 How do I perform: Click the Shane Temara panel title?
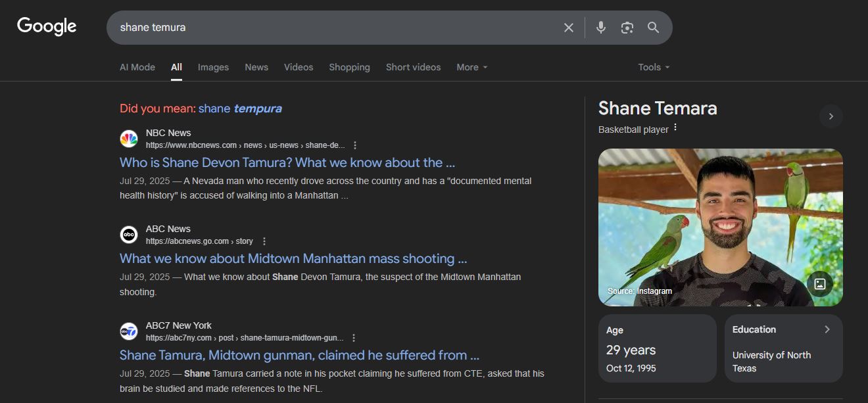click(658, 108)
